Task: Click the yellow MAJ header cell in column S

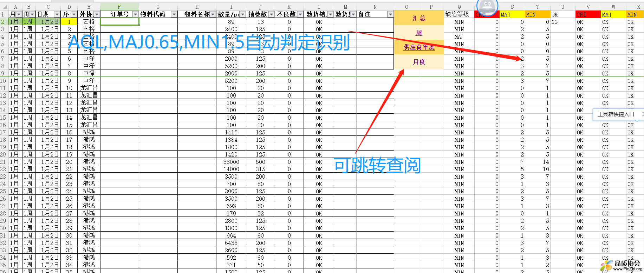Action: tap(512, 14)
